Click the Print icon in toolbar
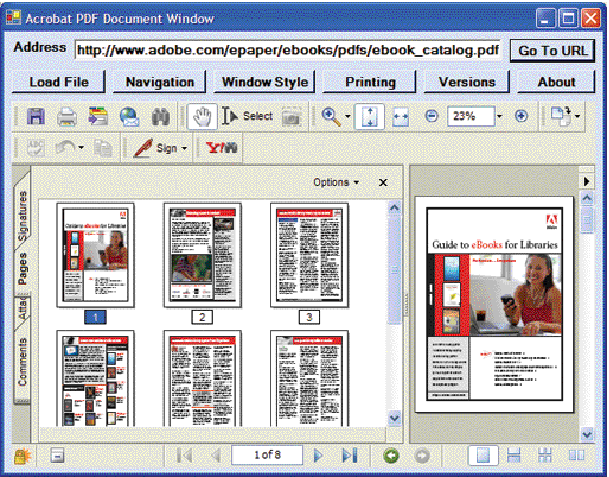 [66, 116]
